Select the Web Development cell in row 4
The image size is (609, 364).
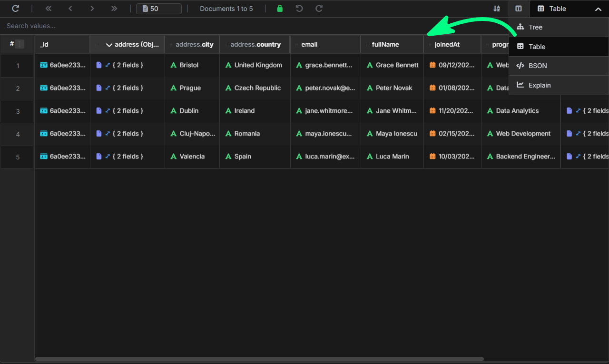[521, 134]
